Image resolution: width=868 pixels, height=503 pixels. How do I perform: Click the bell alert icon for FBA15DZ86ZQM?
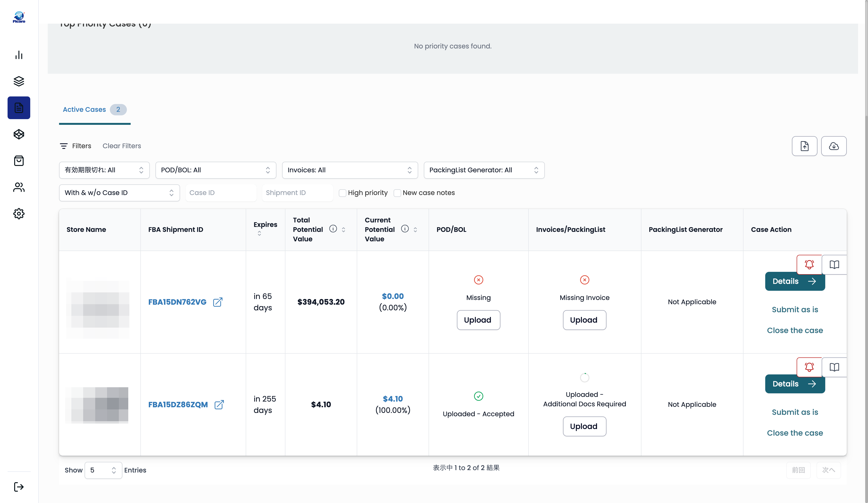(809, 367)
